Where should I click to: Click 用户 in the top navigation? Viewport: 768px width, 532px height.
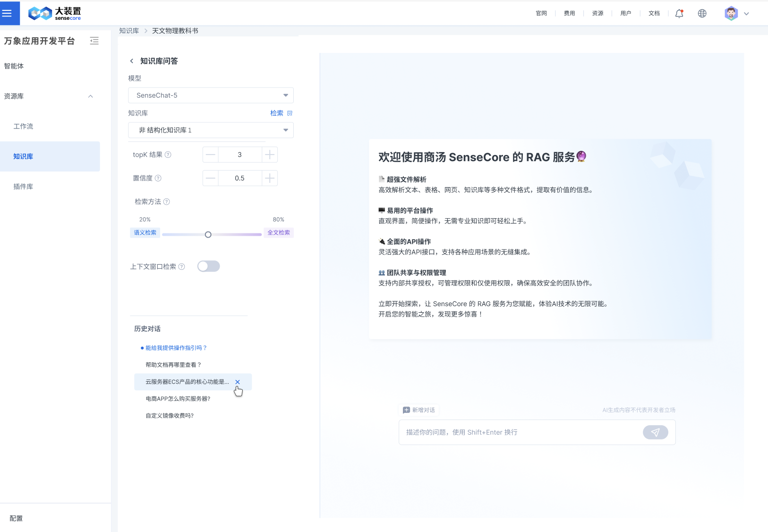coord(626,13)
